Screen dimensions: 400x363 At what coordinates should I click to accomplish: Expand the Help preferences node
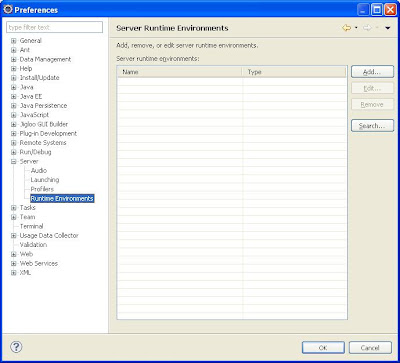click(14, 69)
